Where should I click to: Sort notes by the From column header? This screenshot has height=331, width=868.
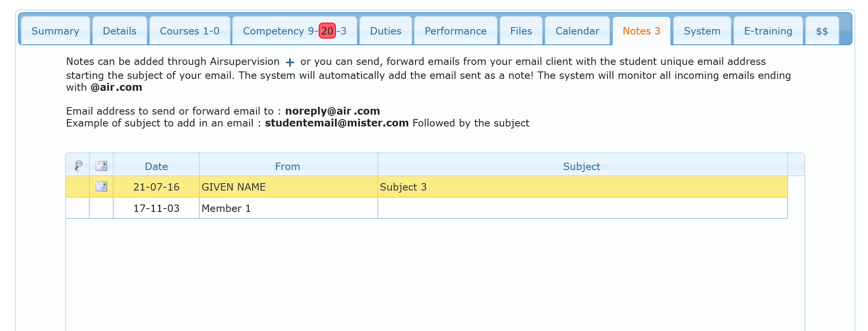pos(288,166)
